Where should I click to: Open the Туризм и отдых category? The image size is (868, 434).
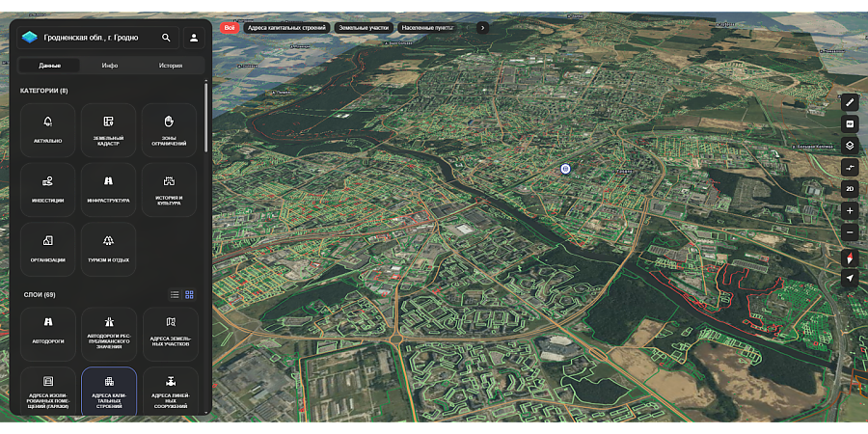pos(108,249)
